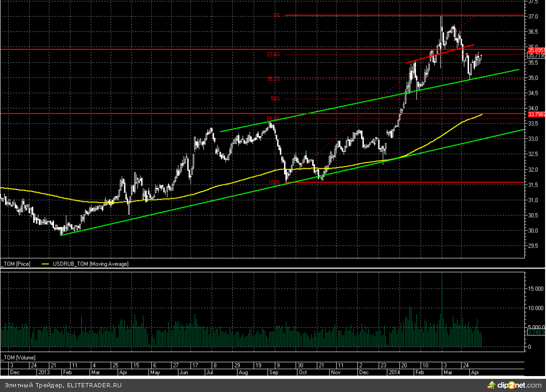
Task: Click the 2013 year label on time axis
Action: click(44, 372)
